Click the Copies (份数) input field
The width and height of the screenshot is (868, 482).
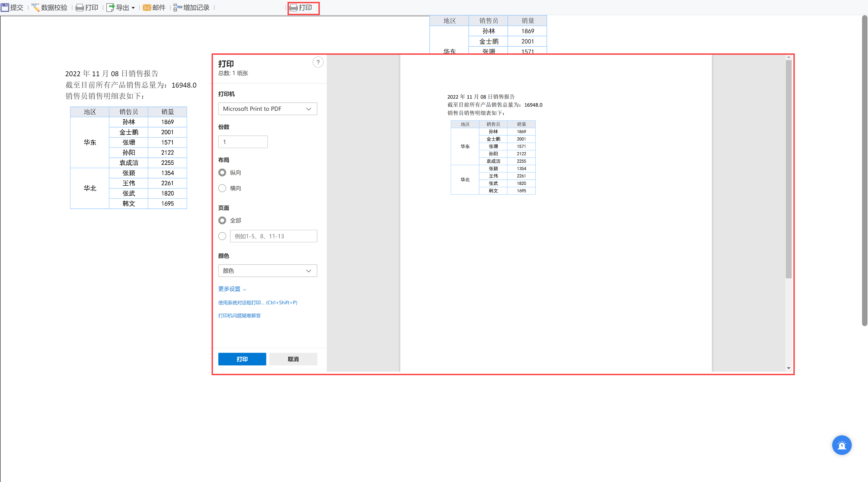[242, 142]
